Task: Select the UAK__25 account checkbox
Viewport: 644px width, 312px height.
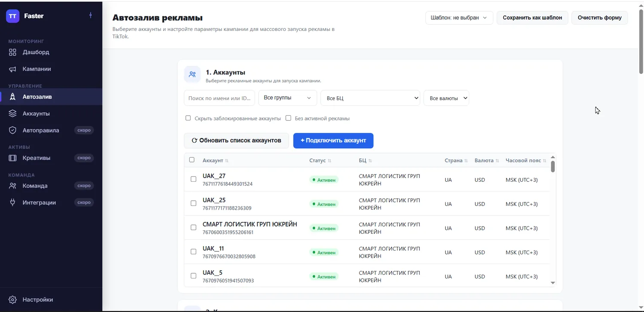Action: (193, 203)
